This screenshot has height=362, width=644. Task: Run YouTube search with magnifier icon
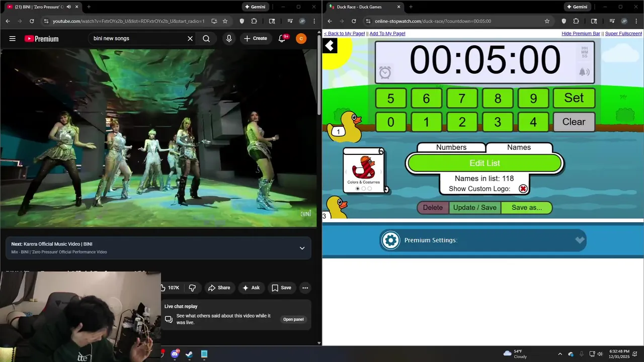[x=206, y=39]
